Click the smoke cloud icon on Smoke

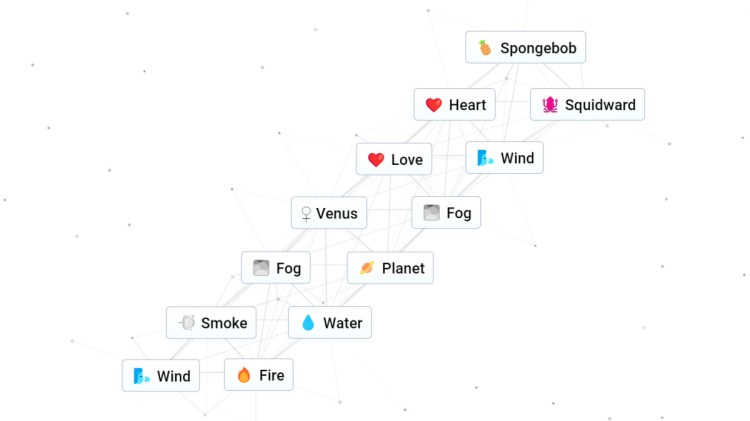[x=186, y=323]
